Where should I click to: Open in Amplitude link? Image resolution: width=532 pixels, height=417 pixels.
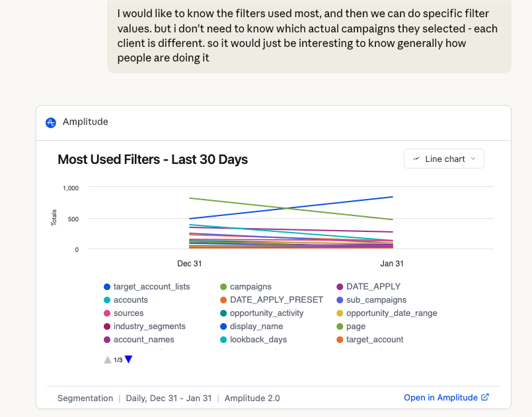(x=441, y=397)
